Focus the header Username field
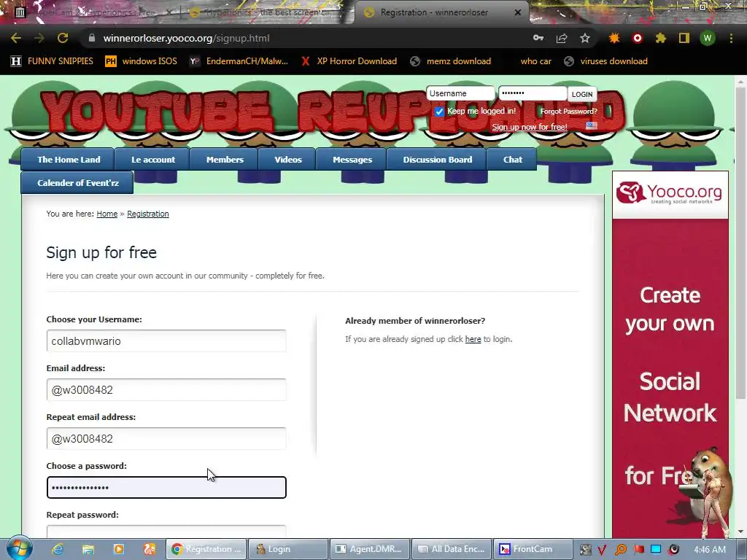 (x=460, y=93)
